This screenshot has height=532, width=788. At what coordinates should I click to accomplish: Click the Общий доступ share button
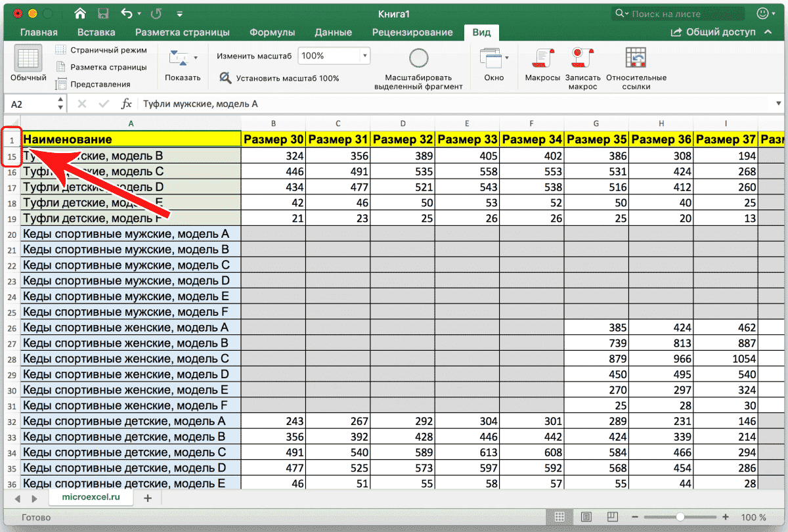click(714, 32)
